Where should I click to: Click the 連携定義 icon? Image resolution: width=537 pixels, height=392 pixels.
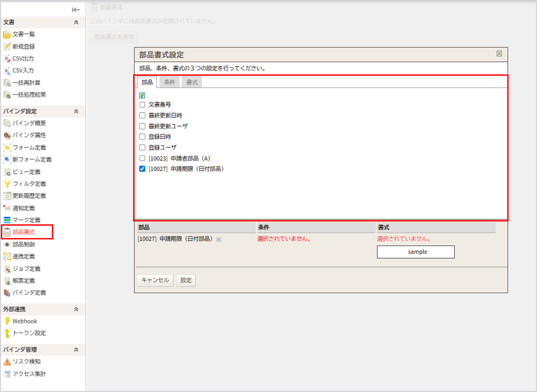click(x=7, y=257)
